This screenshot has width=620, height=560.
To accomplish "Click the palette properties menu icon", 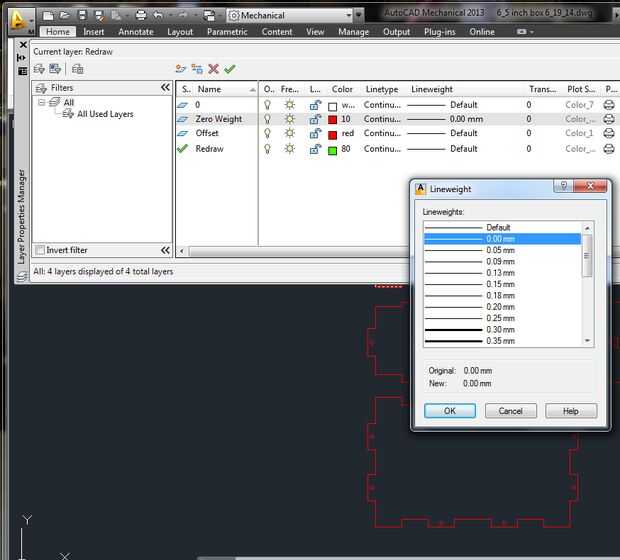I will pyautogui.click(x=23, y=71).
